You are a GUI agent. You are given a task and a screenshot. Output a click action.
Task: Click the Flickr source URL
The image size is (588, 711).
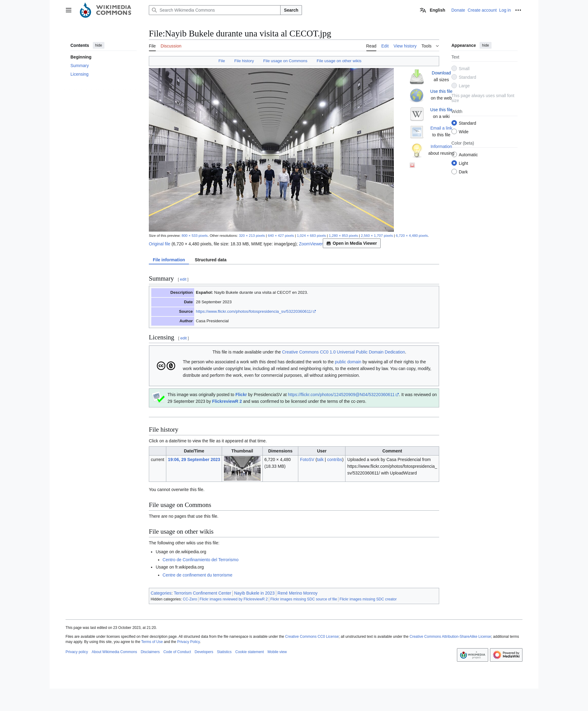pyautogui.click(x=255, y=312)
